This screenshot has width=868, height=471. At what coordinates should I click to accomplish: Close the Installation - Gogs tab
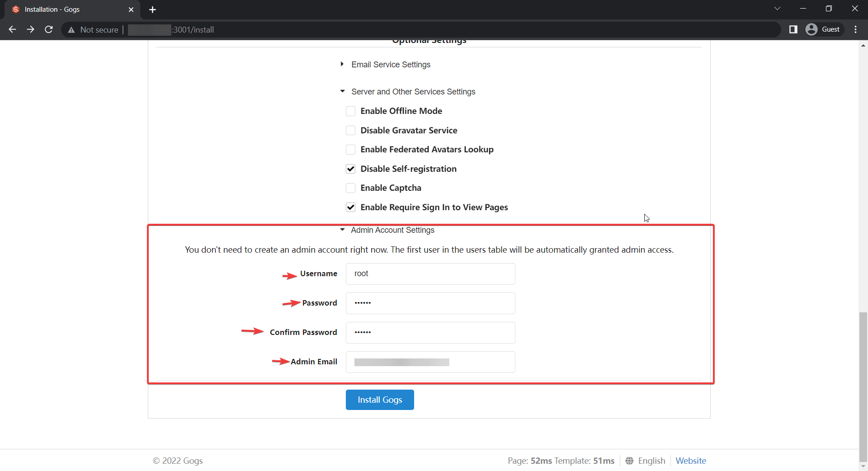click(131, 9)
